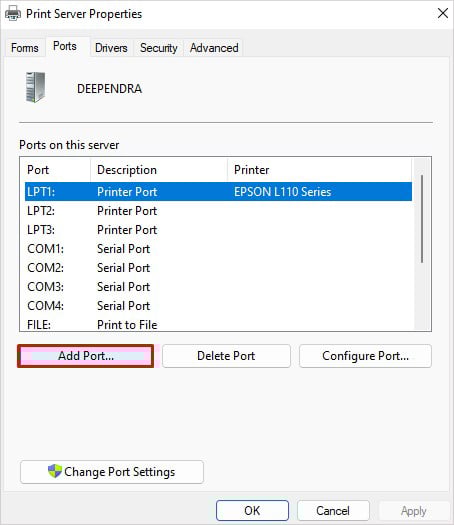Click the Cancel button
The width and height of the screenshot is (454, 525).
333,511
